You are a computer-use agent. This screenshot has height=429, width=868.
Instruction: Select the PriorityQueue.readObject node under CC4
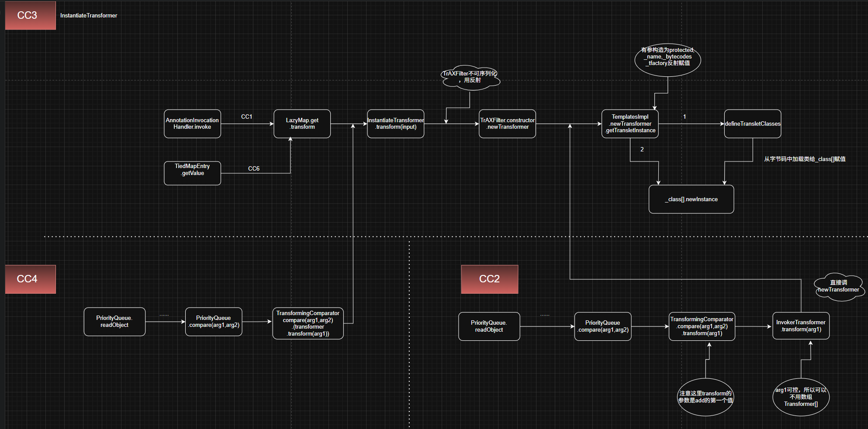(x=114, y=322)
